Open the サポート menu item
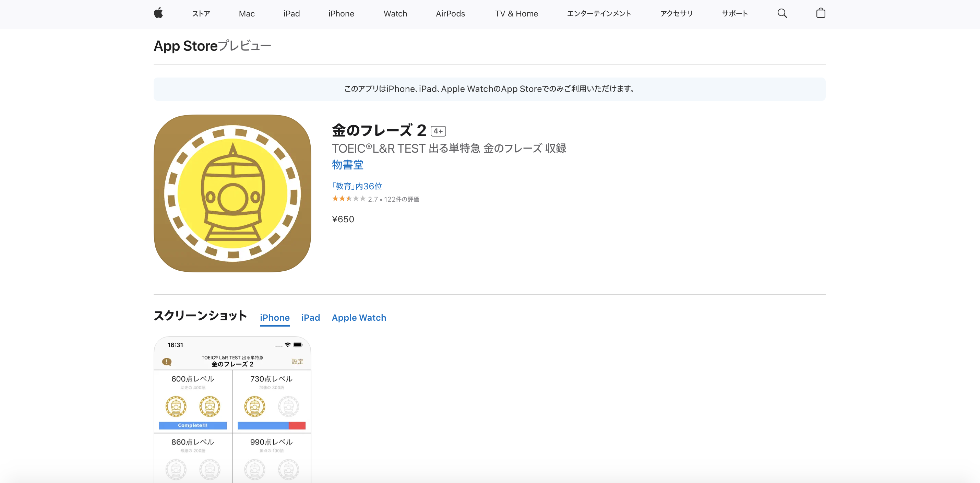This screenshot has width=980, height=483. point(734,14)
